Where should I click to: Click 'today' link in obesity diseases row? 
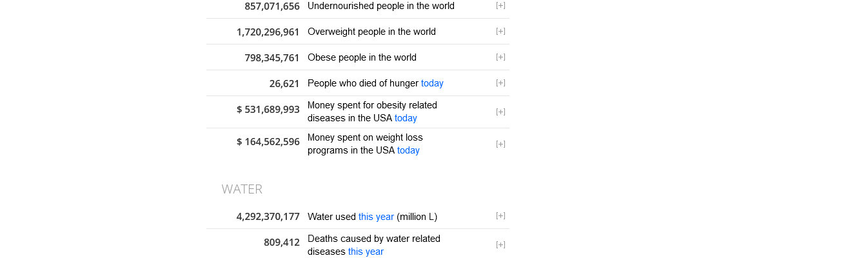pyautogui.click(x=406, y=118)
